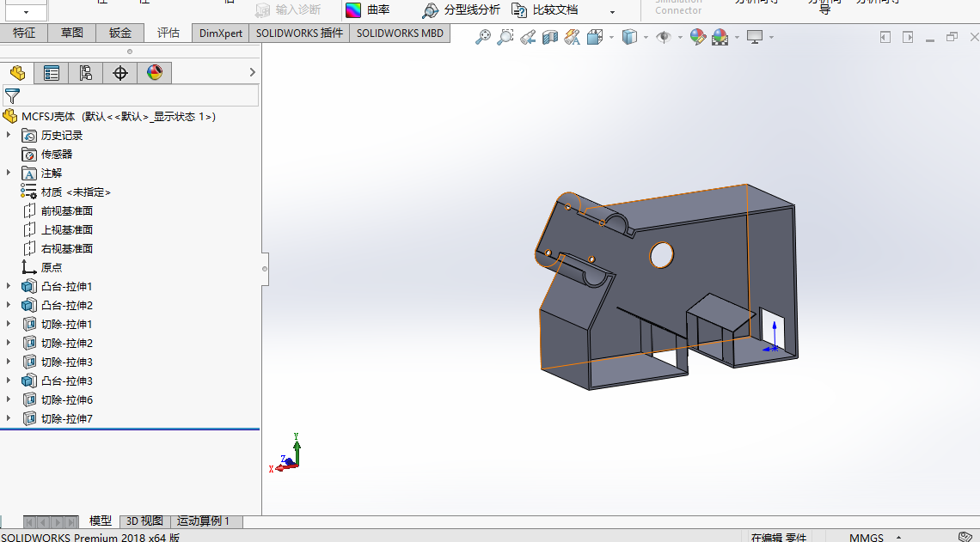
Task: Switch to ConfigurationManager tab icon
Action: coord(86,73)
